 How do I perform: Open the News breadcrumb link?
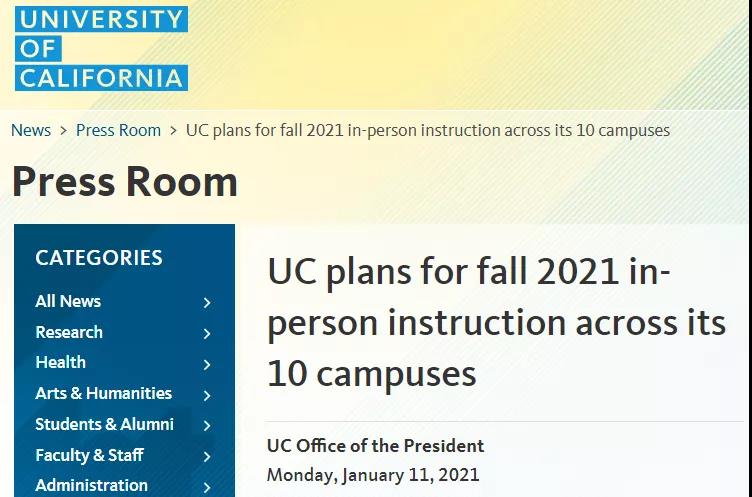pos(31,130)
